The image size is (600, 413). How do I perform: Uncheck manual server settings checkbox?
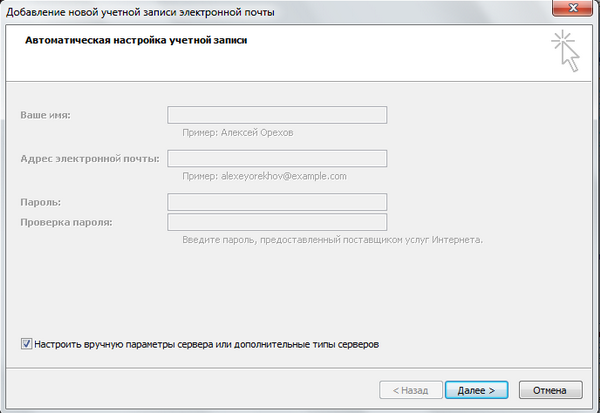pyautogui.click(x=26, y=344)
